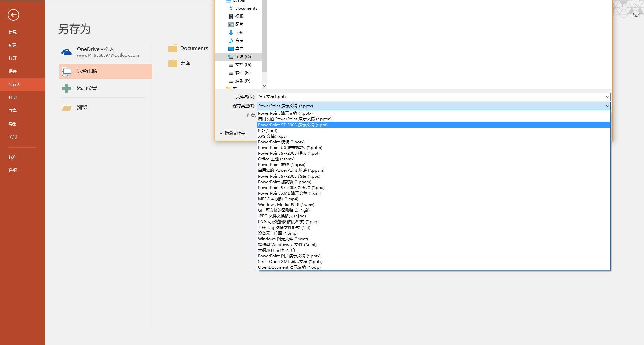Click the 视频 film icon in the tree
644x345 pixels.
pos(231,16)
